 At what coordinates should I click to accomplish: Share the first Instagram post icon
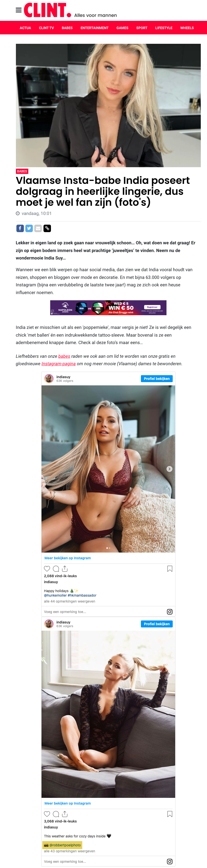click(65, 569)
